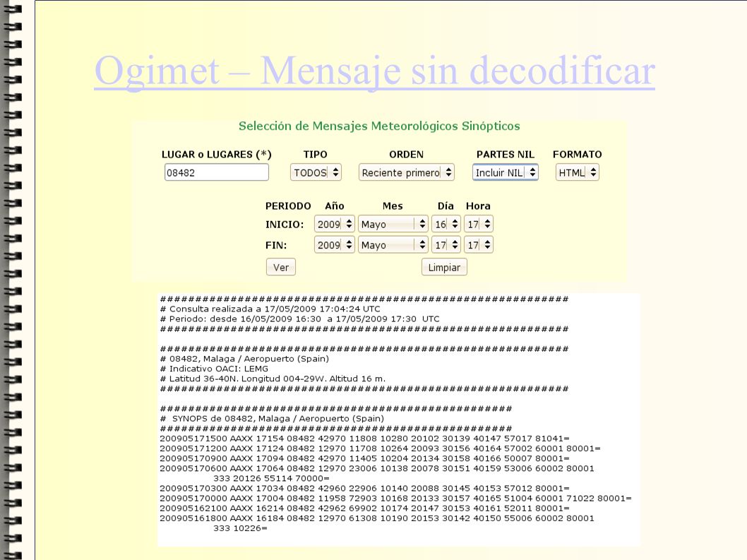Open the TIPO dropdown showing TODOS

[x=316, y=172]
